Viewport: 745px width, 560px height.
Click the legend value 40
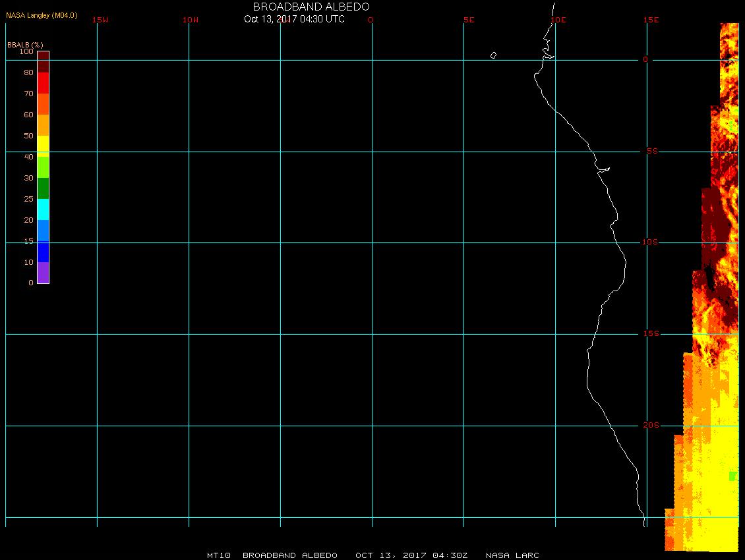(x=29, y=157)
